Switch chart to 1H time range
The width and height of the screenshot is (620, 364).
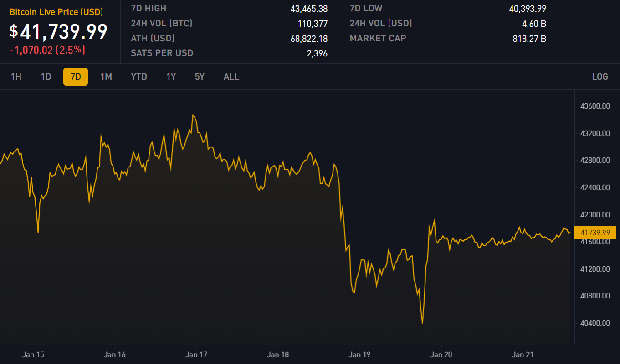pos(16,76)
